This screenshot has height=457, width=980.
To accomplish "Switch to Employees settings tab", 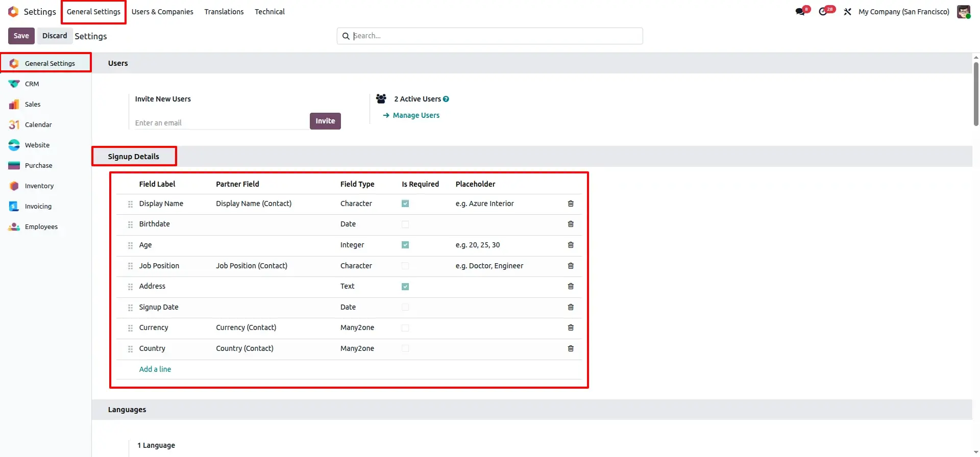I will tap(46, 226).
